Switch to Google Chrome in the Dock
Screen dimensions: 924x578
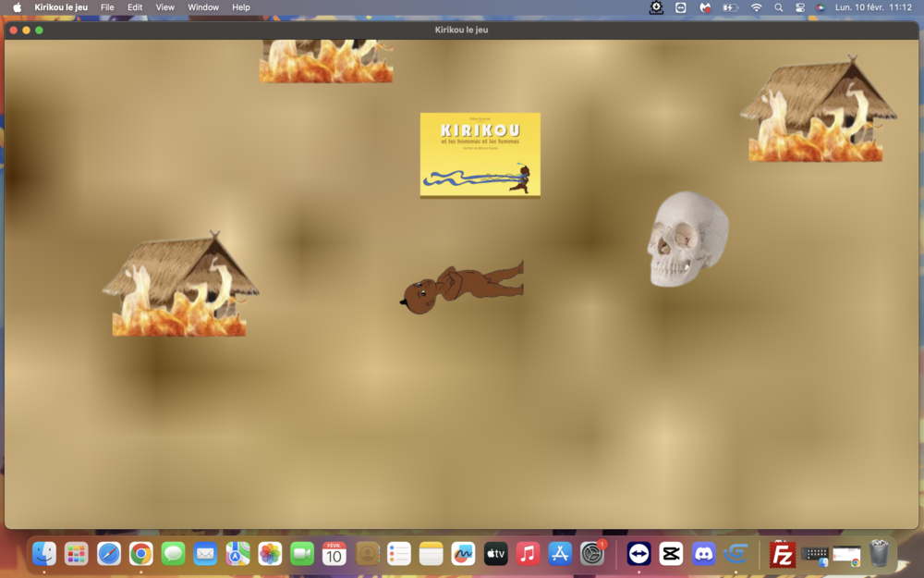(140, 554)
